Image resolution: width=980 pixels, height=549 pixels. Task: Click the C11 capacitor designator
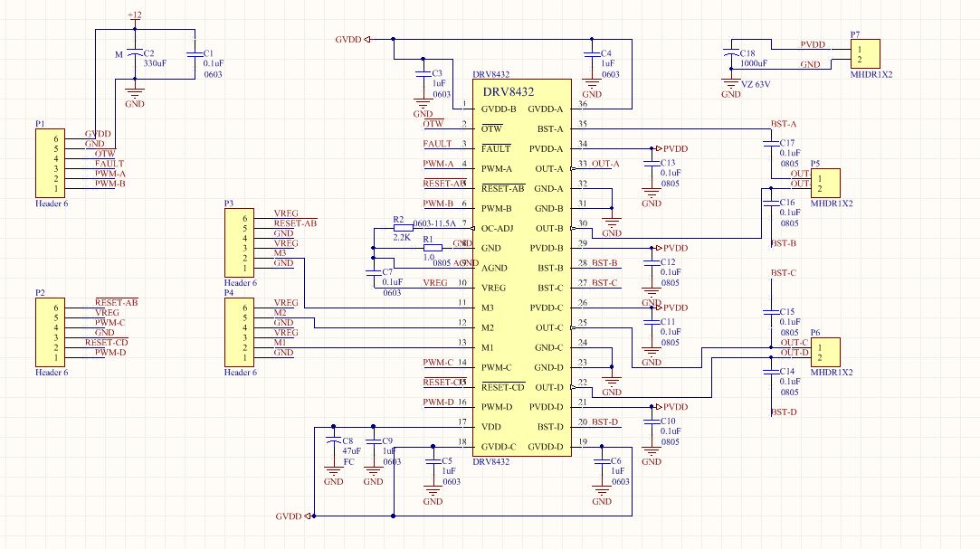[x=668, y=322]
